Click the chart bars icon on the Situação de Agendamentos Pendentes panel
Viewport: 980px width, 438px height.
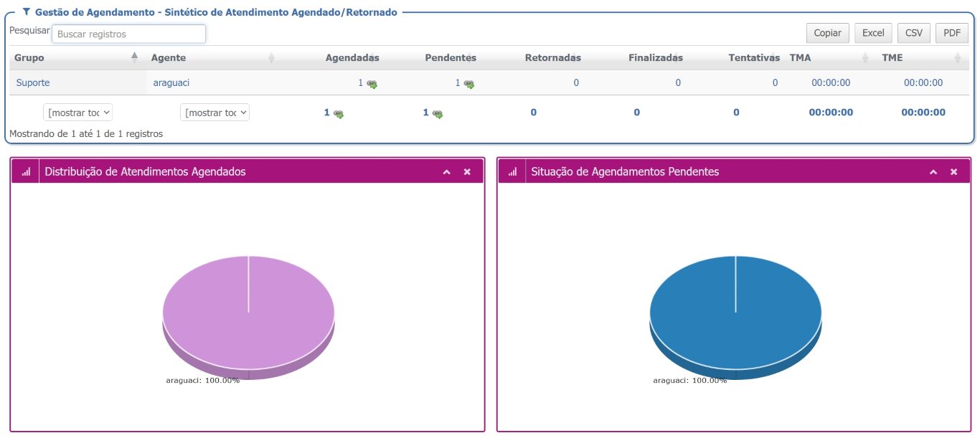click(x=512, y=172)
